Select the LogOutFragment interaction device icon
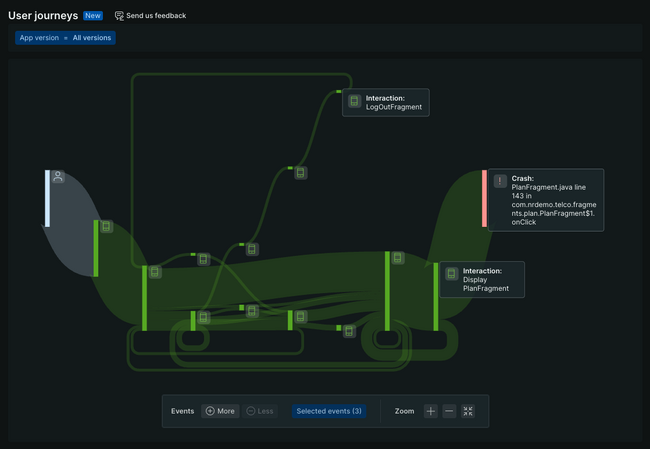This screenshot has height=449, width=650. [x=354, y=101]
